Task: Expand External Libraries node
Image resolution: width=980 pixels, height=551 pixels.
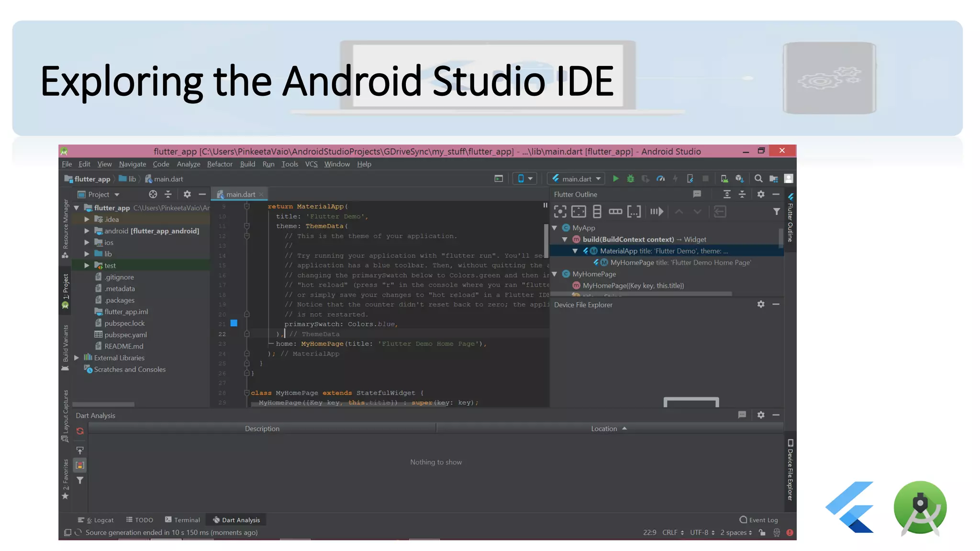Action: [77, 358]
